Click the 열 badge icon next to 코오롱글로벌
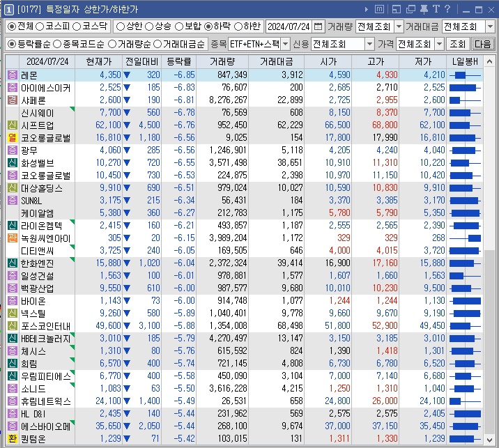The image size is (499, 448). (x=13, y=138)
